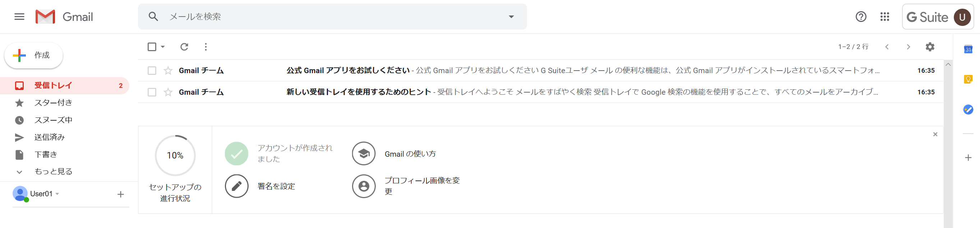The width and height of the screenshot is (980, 228).
Task: Open the Google apps grid
Action: tap(884, 17)
